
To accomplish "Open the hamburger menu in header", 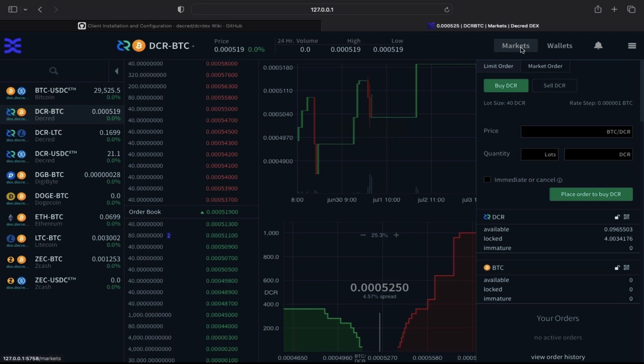I will point(632,46).
